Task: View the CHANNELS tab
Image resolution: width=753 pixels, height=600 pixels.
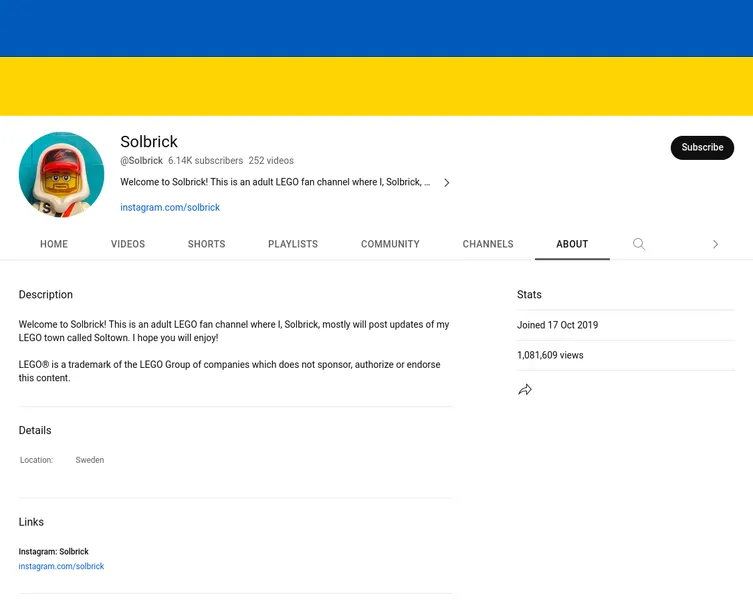Action: pos(488,244)
